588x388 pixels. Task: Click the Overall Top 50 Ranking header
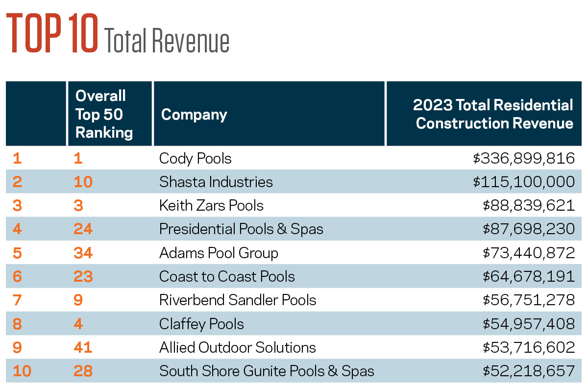coord(104,114)
